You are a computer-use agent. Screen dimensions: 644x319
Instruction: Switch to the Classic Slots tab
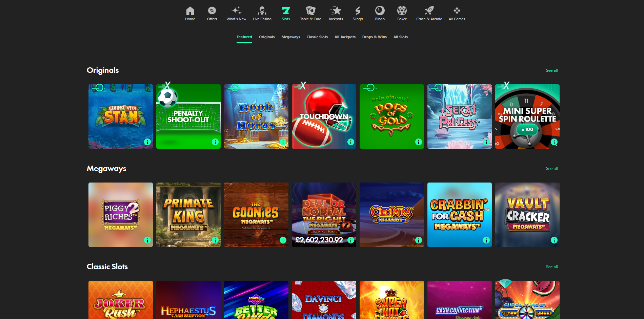click(317, 37)
